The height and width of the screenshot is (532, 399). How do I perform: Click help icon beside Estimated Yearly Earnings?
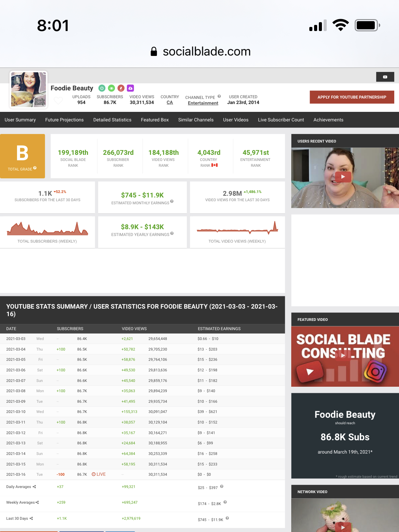pyautogui.click(x=172, y=233)
